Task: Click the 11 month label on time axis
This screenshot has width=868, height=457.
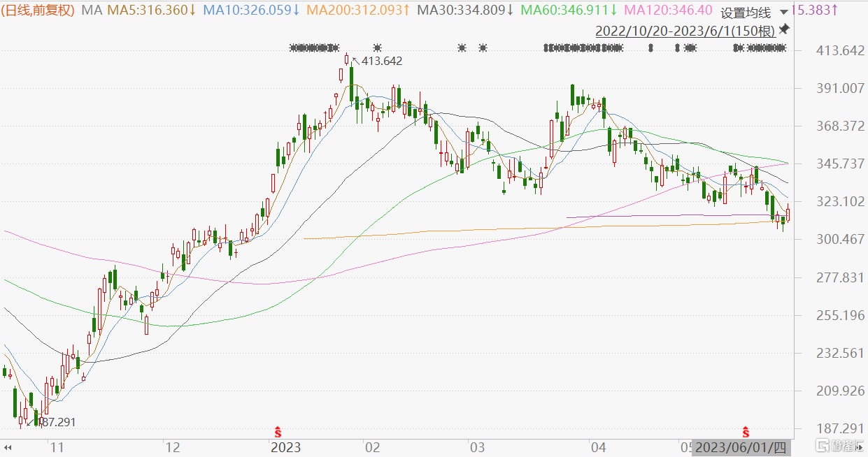Action: (58, 447)
